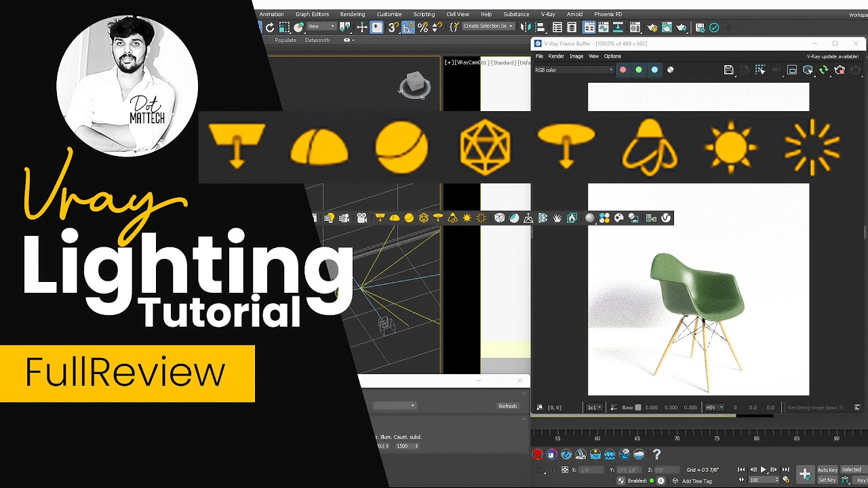Open the Selected key filter dropdown
Viewport: 868px width, 488px height.
click(853, 470)
